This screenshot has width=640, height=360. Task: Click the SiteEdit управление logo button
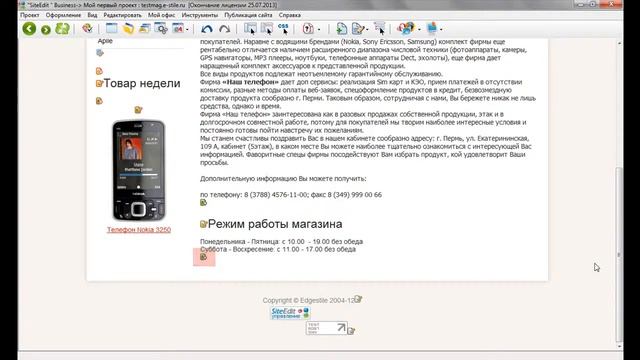290,313
